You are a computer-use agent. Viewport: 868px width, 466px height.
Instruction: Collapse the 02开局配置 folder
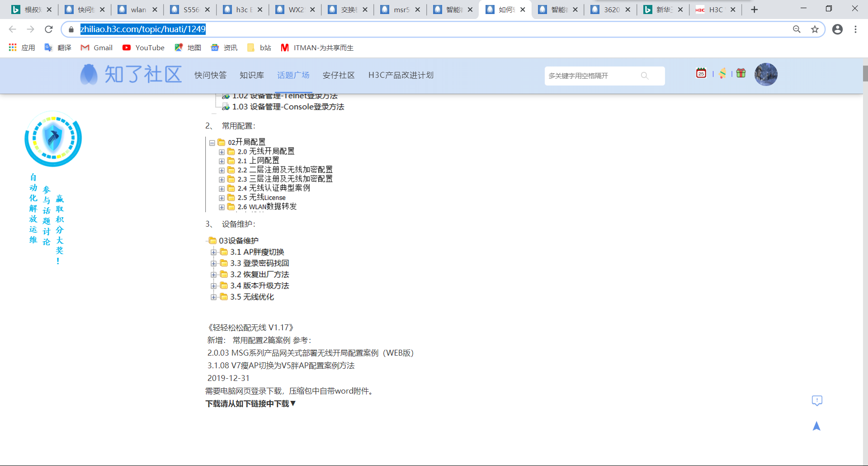pyautogui.click(x=212, y=143)
